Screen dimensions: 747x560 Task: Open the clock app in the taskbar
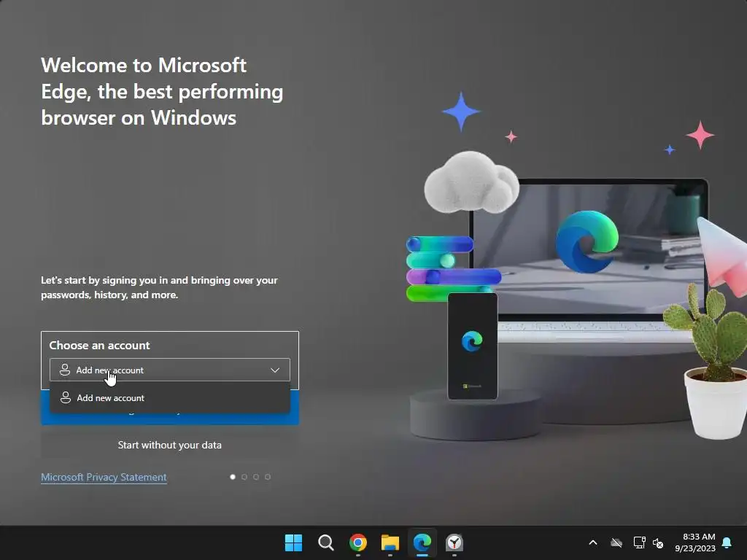coord(454,542)
